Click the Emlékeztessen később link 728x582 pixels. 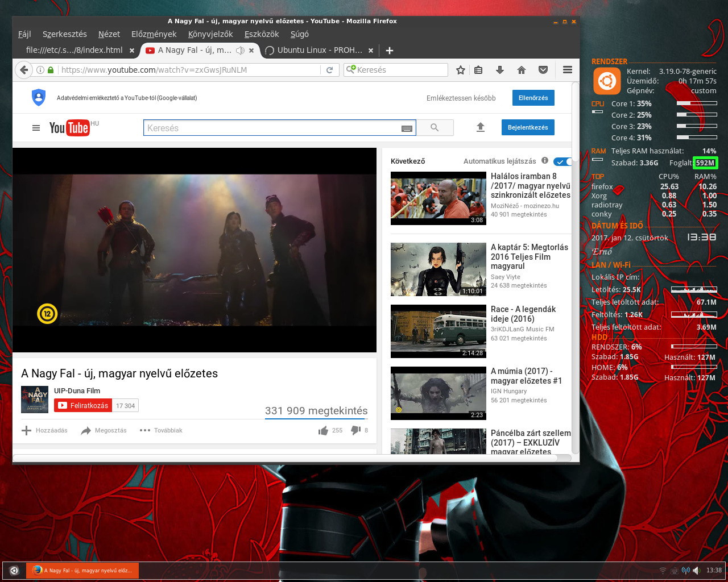click(x=461, y=98)
